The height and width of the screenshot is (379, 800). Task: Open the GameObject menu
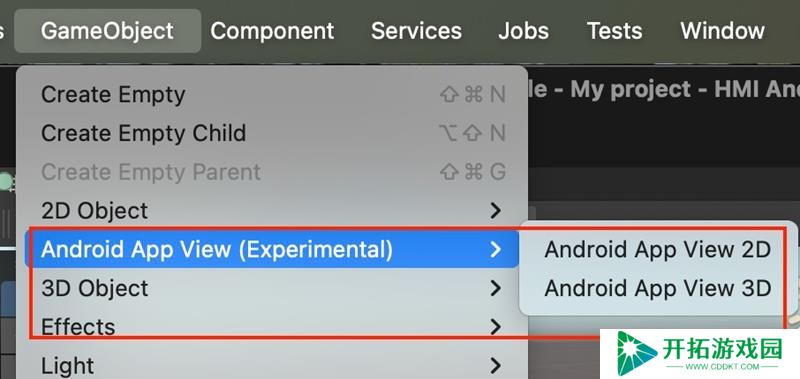click(108, 31)
